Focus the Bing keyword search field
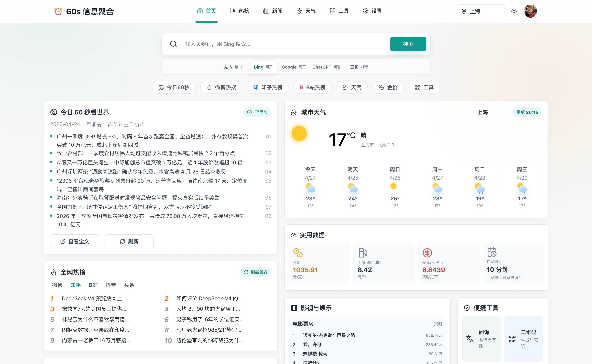The width and height of the screenshot is (592, 364). (x=285, y=44)
